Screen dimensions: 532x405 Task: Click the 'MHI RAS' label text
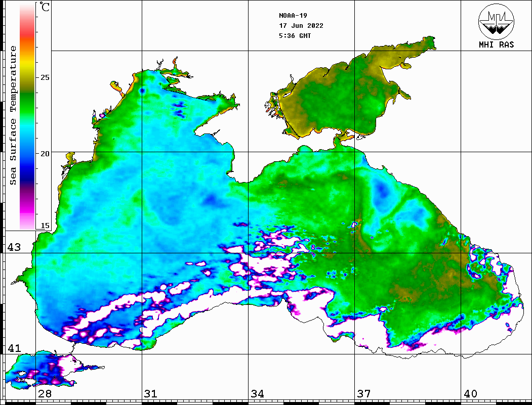(497, 44)
